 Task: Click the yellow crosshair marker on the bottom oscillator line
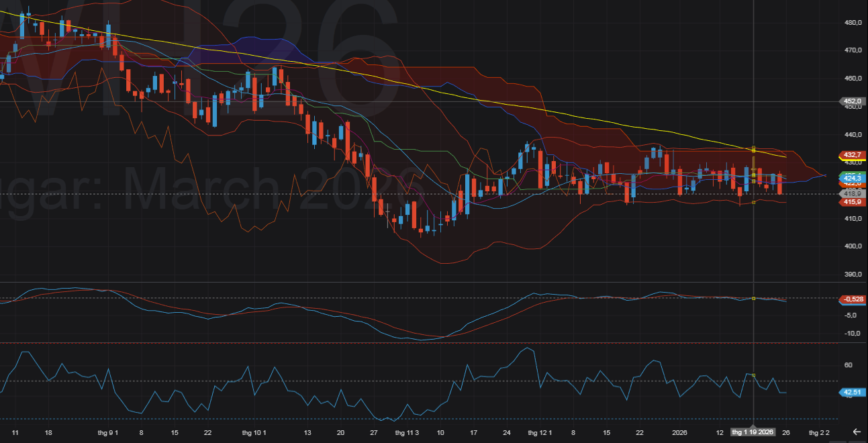tap(754, 375)
